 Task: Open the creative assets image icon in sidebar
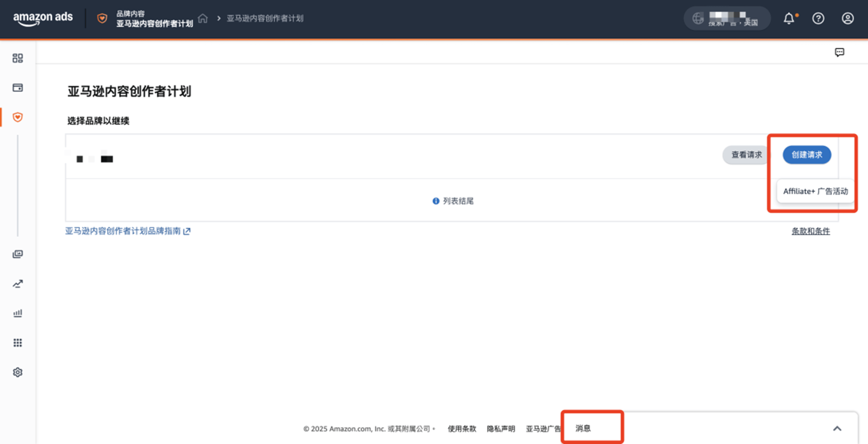point(17,254)
